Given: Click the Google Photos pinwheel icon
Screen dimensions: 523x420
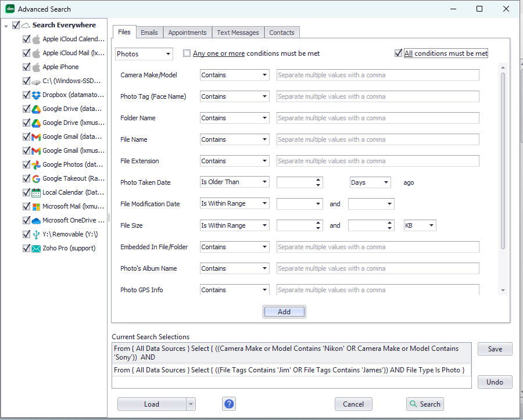Looking at the screenshot, I should (x=36, y=164).
